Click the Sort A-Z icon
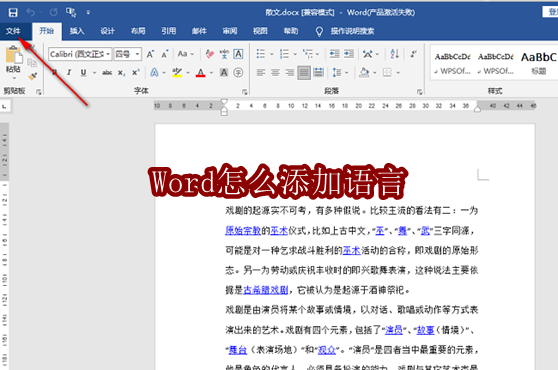The height and width of the screenshot is (370, 558). coord(394,54)
